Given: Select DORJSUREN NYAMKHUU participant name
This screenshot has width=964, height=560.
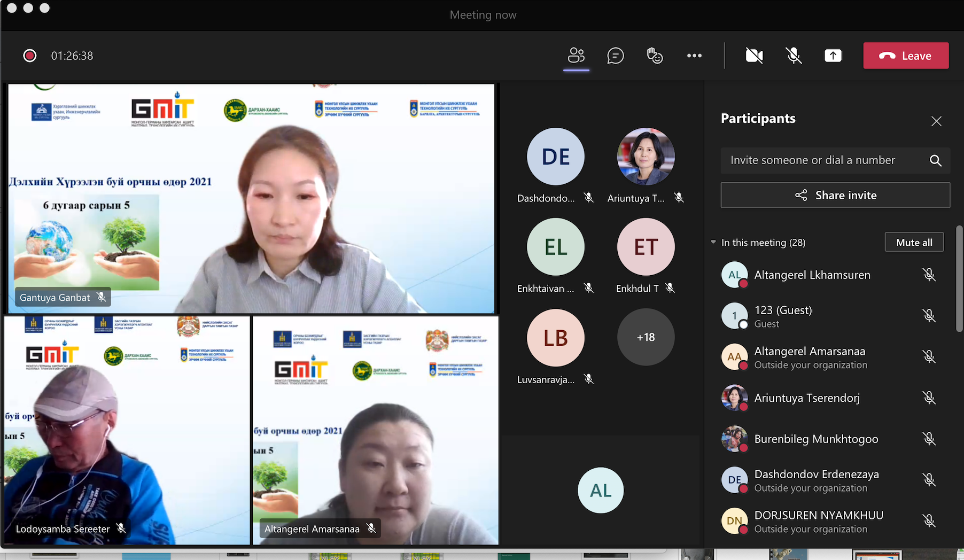Looking at the screenshot, I should tap(819, 515).
